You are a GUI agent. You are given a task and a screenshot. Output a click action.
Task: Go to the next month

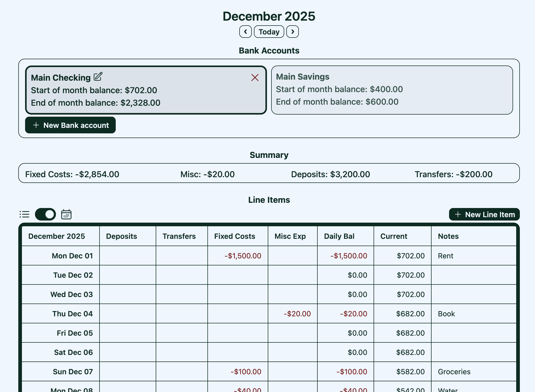[x=292, y=32]
